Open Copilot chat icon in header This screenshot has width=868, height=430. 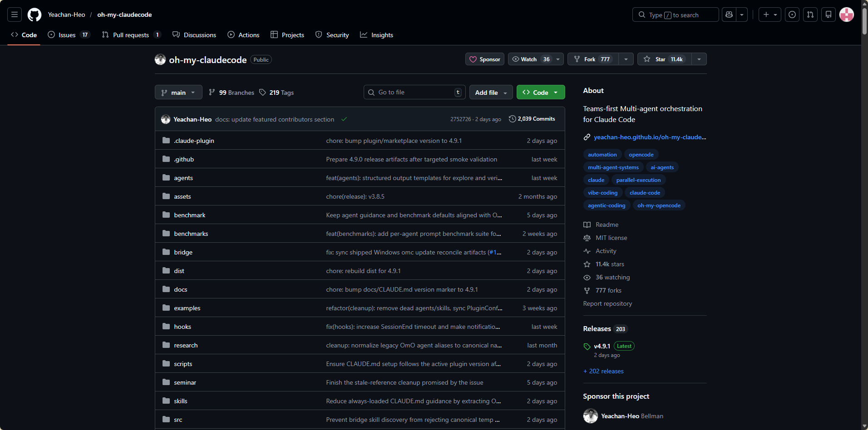coord(729,15)
